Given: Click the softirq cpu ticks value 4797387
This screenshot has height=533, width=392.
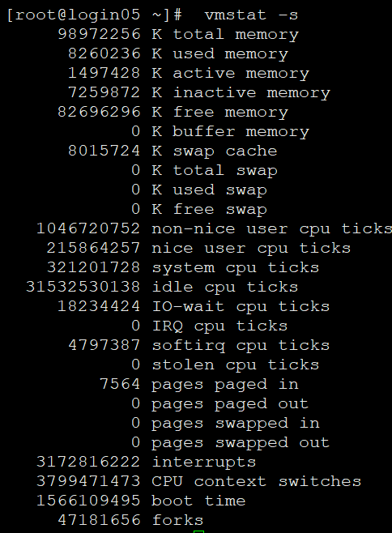Looking at the screenshot, I should pyautogui.click(x=104, y=345).
